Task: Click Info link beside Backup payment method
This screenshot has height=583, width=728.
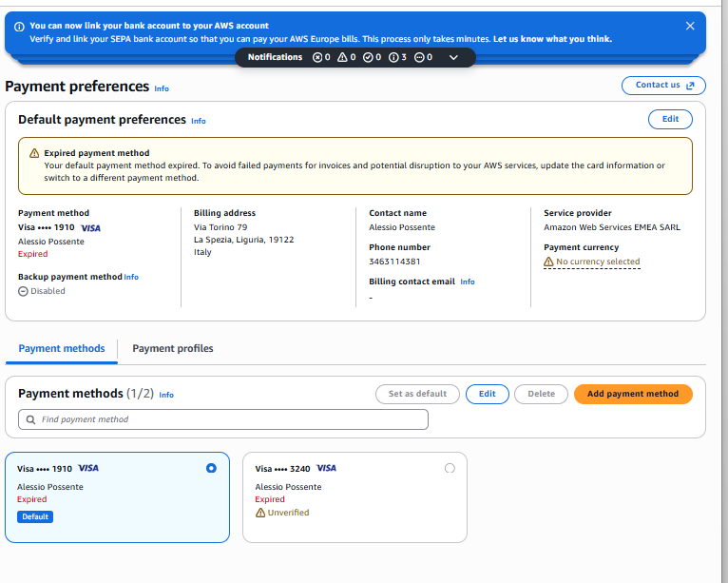Action: [x=131, y=277]
